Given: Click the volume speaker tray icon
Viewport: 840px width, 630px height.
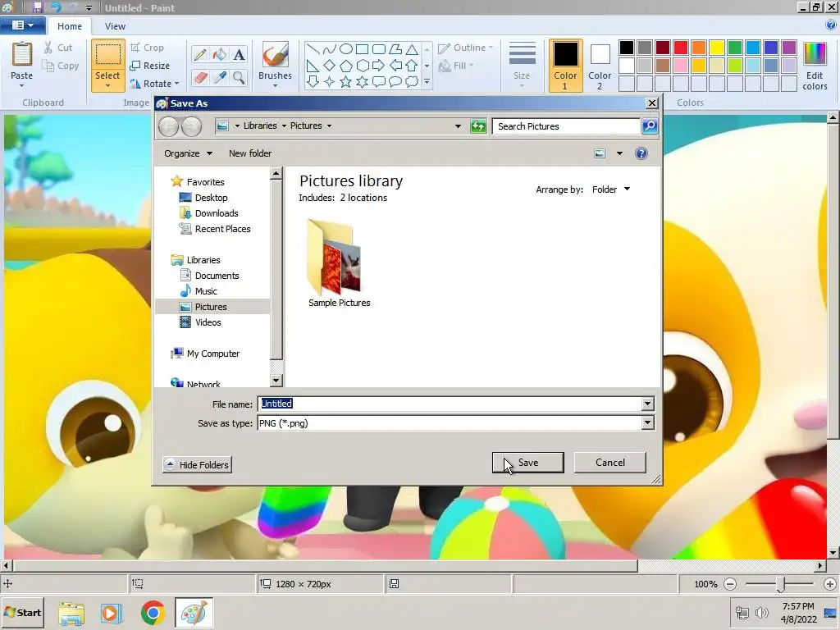Looking at the screenshot, I should [762, 612].
